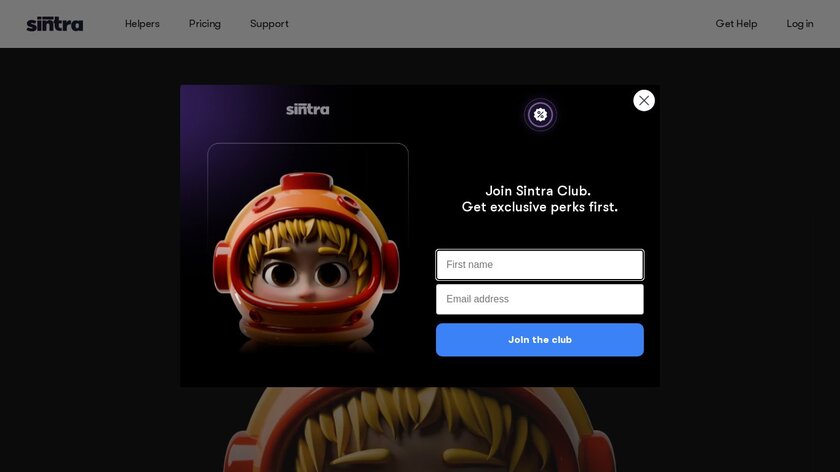This screenshot has width=840, height=472.
Task: Submit with the Join the club button
Action: (x=539, y=340)
